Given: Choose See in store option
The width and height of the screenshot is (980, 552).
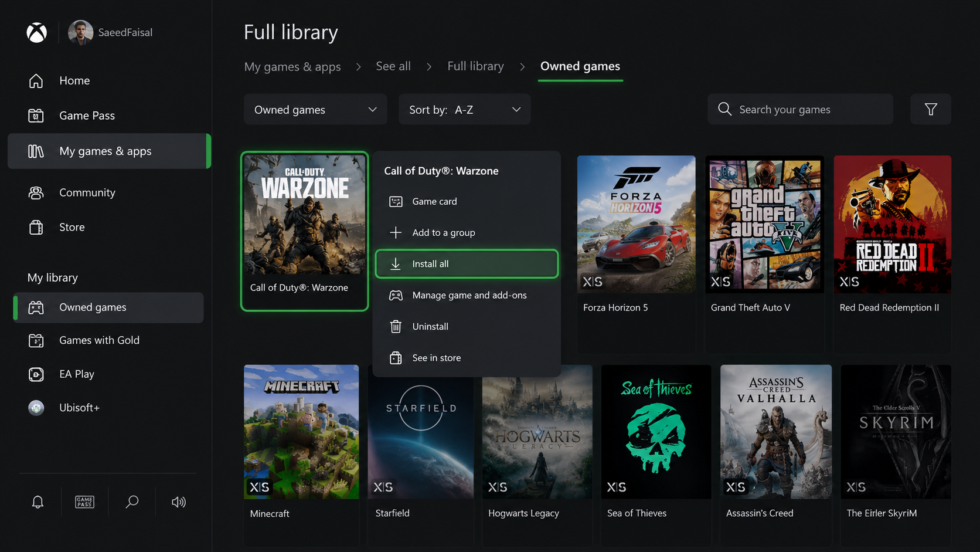Looking at the screenshot, I should coord(467,358).
